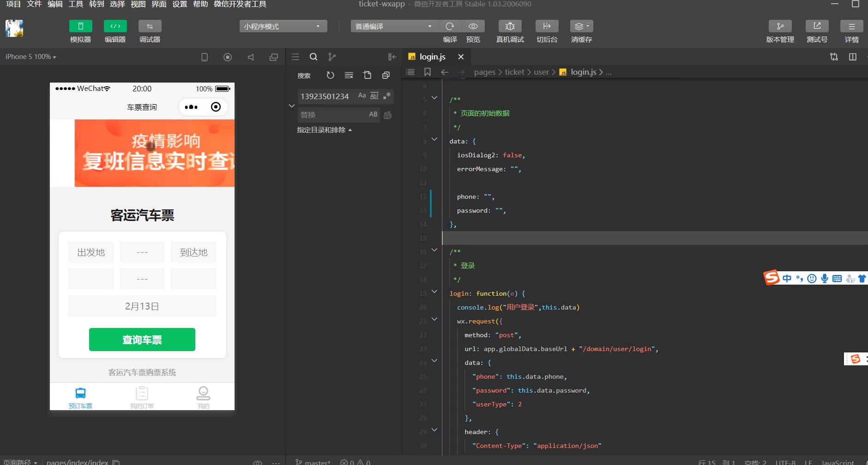Open the source control branch icon
This screenshot has width=868, height=465.
332,57
